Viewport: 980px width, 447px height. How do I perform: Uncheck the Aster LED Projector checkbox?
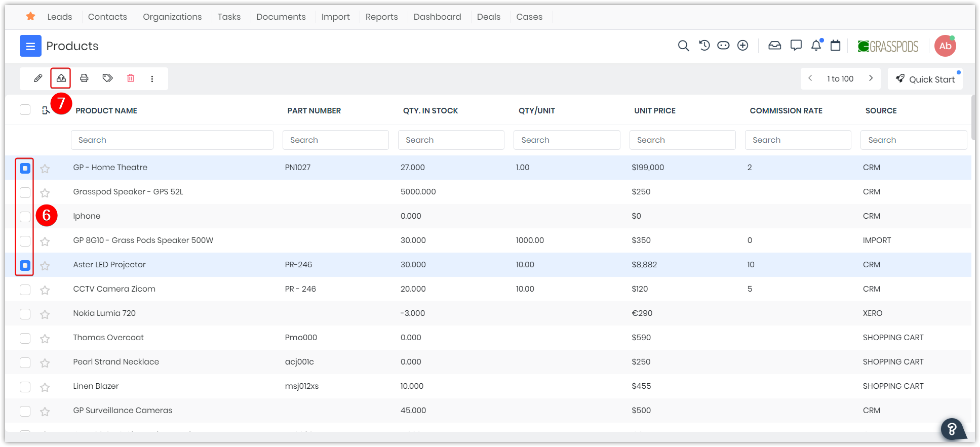pos(25,265)
